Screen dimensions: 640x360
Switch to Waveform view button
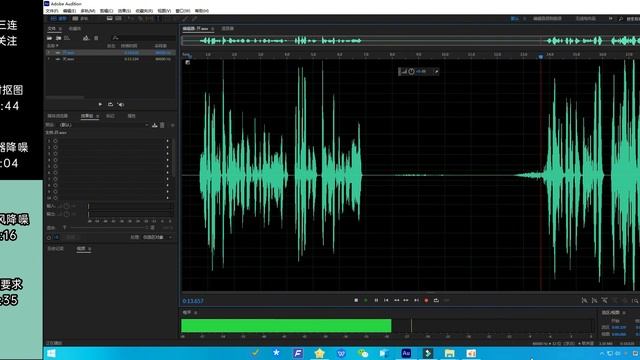click(58, 18)
